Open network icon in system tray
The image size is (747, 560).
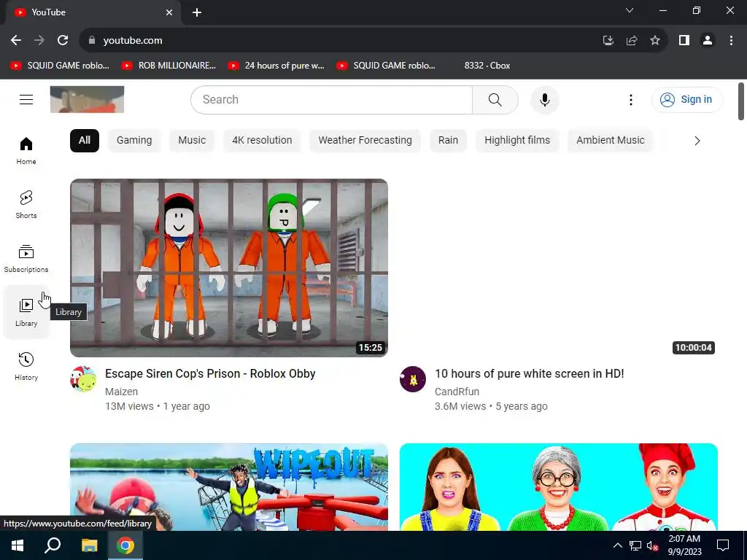click(635, 545)
